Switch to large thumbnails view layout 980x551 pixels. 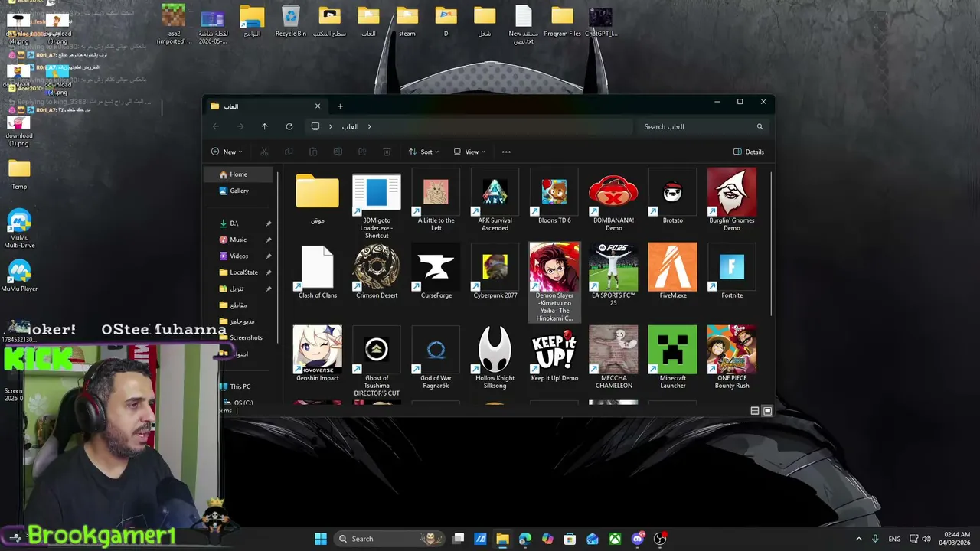tap(767, 411)
